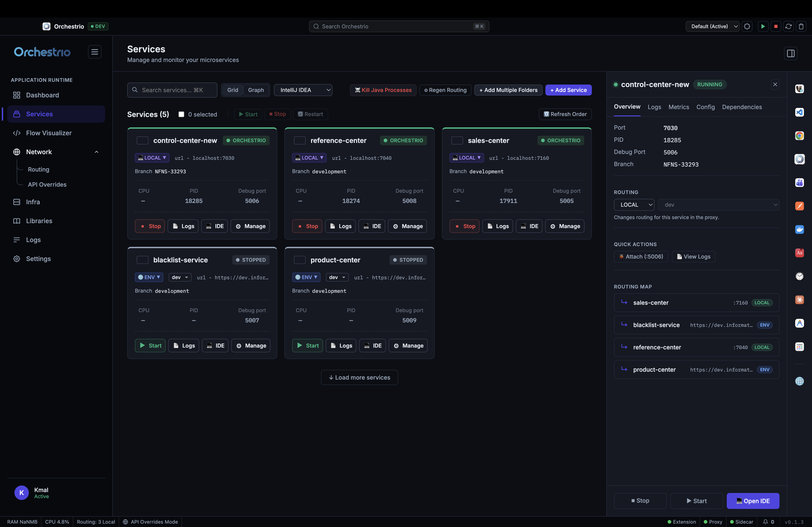Collapse sidebar with the hamburger icon
This screenshot has height=527, width=812.
pos(95,52)
